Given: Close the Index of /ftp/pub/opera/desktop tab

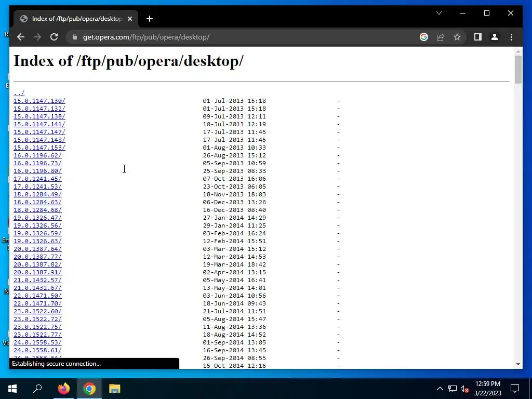Looking at the screenshot, I should [129, 19].
